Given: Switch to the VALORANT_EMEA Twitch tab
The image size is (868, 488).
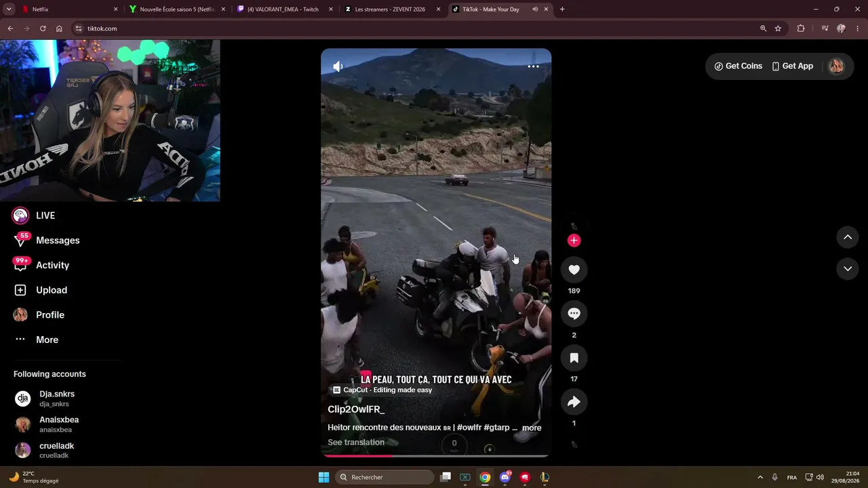Looking at the screenshot, I should (285, 9).
